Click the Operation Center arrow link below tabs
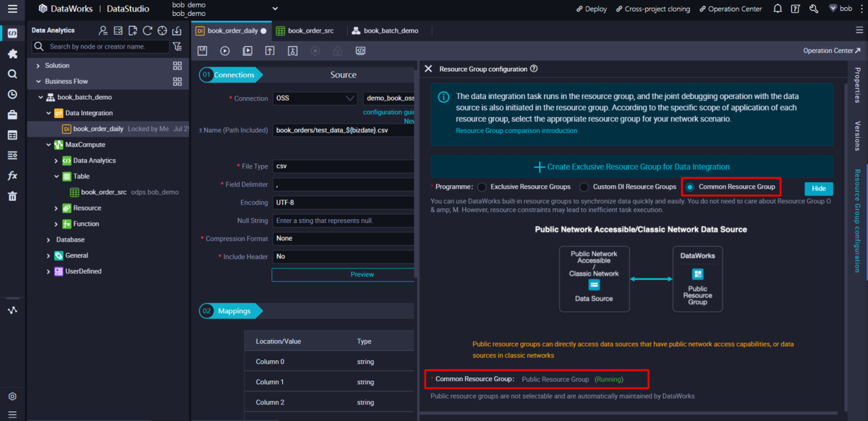This screenshot has height=421, width=868. 833,51
